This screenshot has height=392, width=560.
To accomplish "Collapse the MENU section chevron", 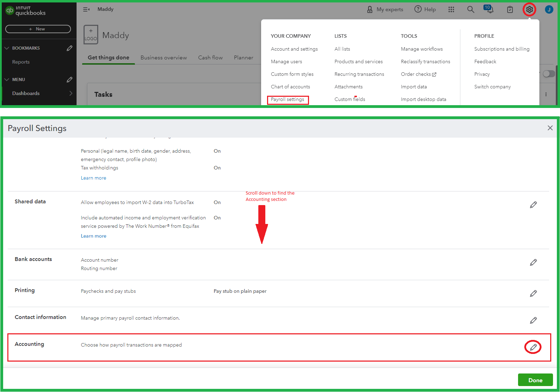I will (7, 79).
